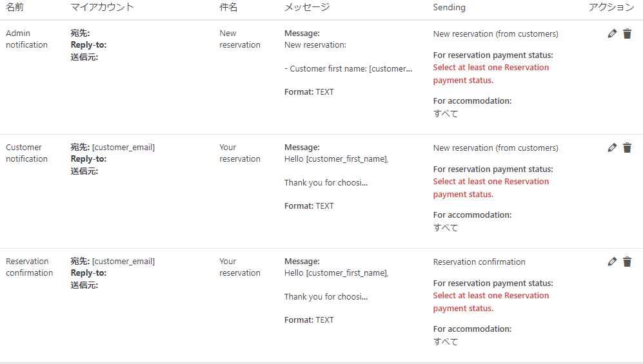643x364 pixels.
Task: Edit the Customer notification email
Action: [612, 148]
